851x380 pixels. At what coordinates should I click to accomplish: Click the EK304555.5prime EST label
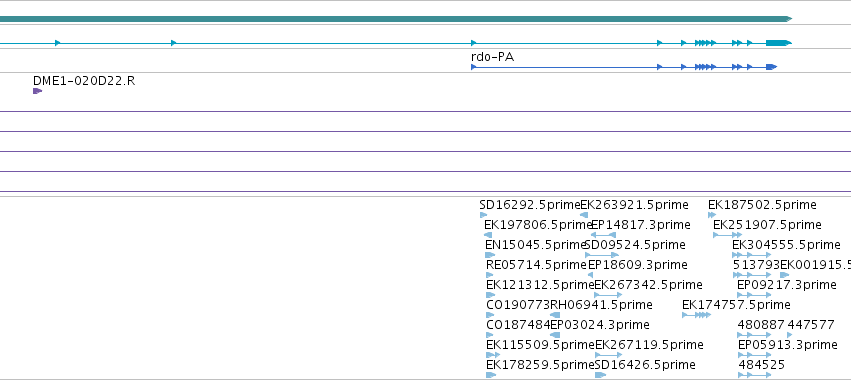coord(786,245)
